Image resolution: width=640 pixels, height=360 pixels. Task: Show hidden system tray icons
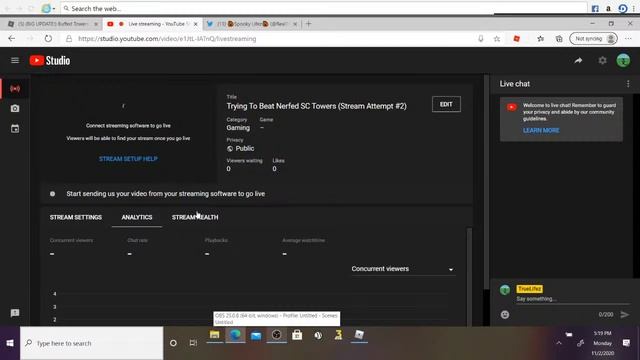559,343
